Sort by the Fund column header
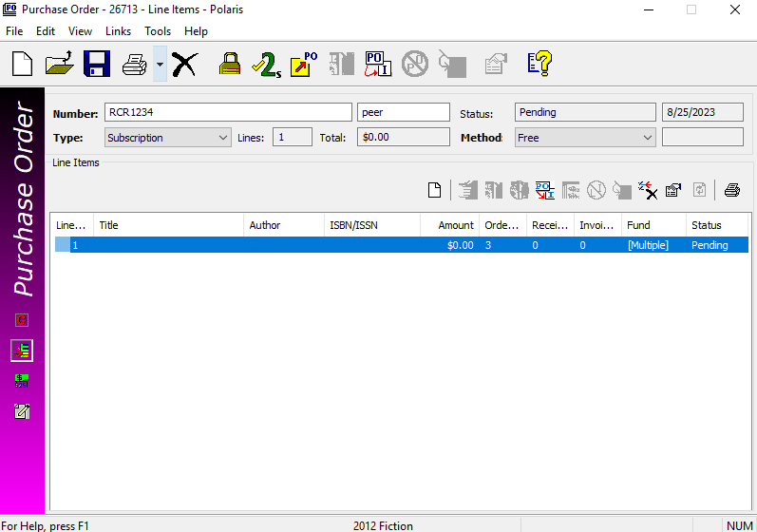This screenshot has height=532, width=757. (x=653, y=225)
